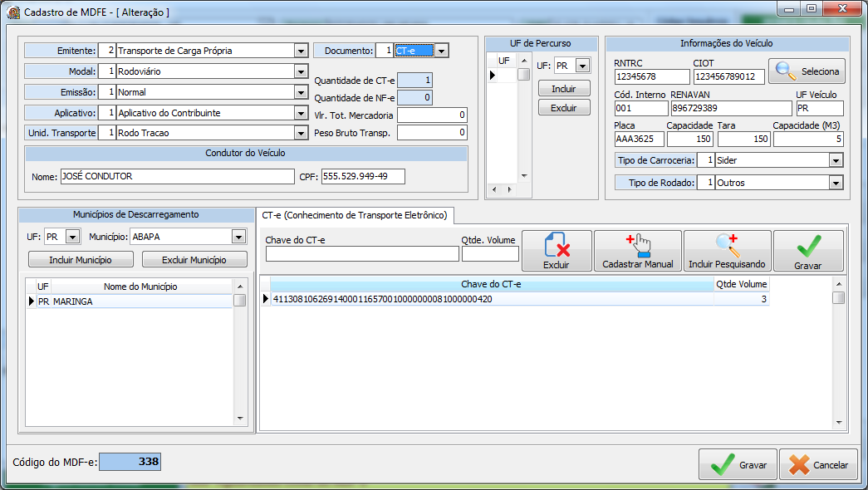The height and width of the screenshot is (490, 868).
Task: Click the Incluir Município button
Action: point(81,260)
